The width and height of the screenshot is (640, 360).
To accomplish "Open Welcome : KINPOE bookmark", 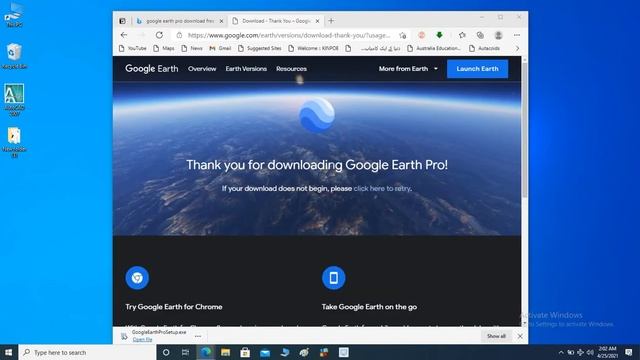I will [313, 48].
